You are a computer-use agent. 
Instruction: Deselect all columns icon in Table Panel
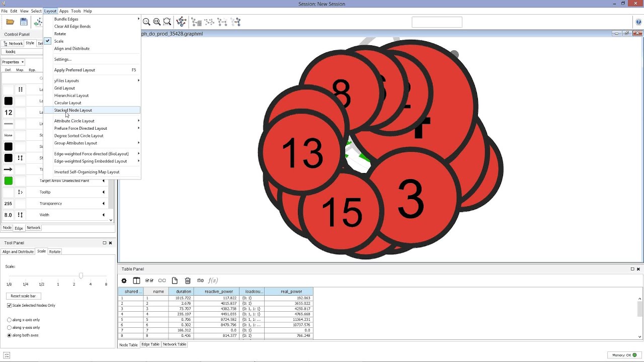162,281
